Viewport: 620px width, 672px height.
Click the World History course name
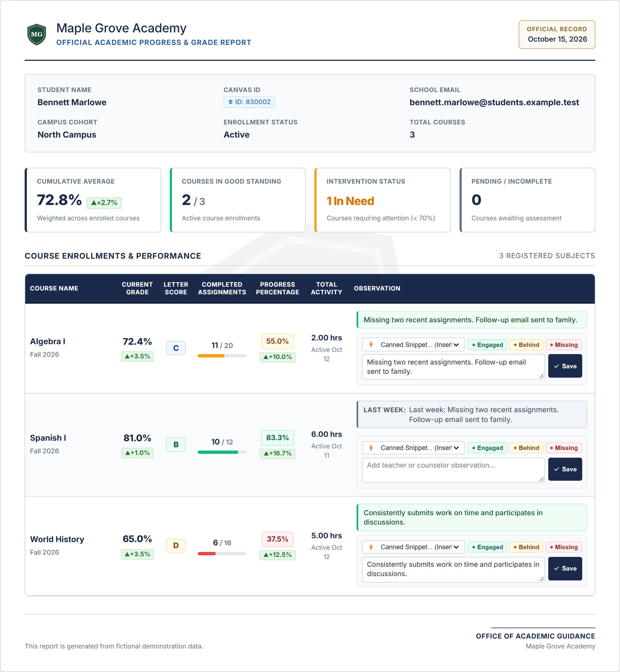tap(57, 539)
